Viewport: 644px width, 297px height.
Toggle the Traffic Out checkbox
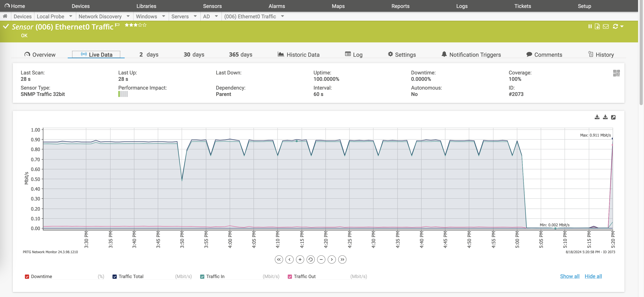coord(290,276)
